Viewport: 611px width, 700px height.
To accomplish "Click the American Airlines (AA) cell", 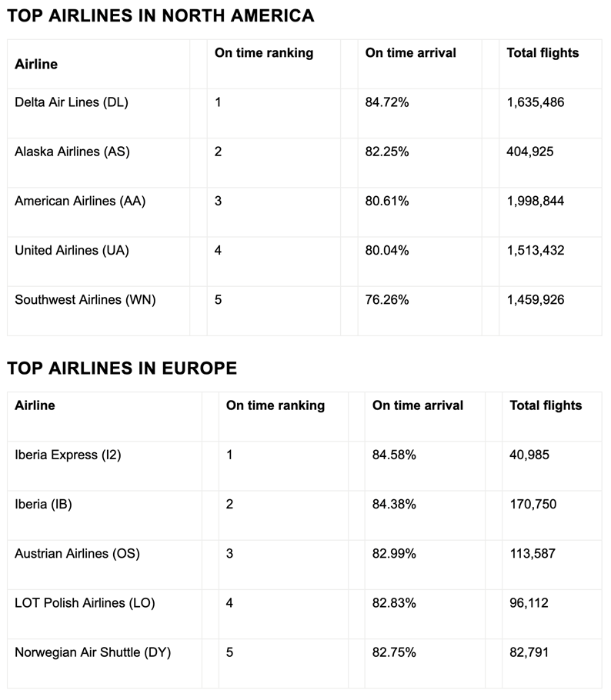I will click(80, 202).
